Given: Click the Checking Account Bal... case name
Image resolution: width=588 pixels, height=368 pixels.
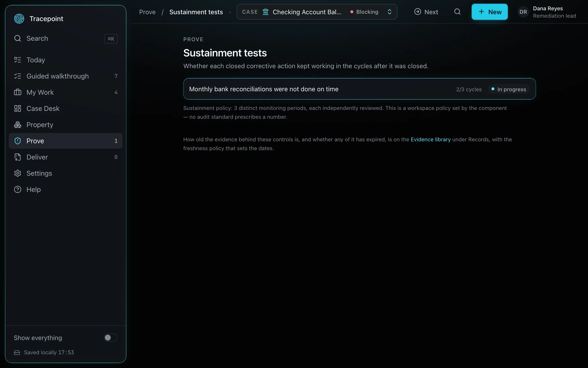Looking at the screenshot, I should (x=307, y=12).
